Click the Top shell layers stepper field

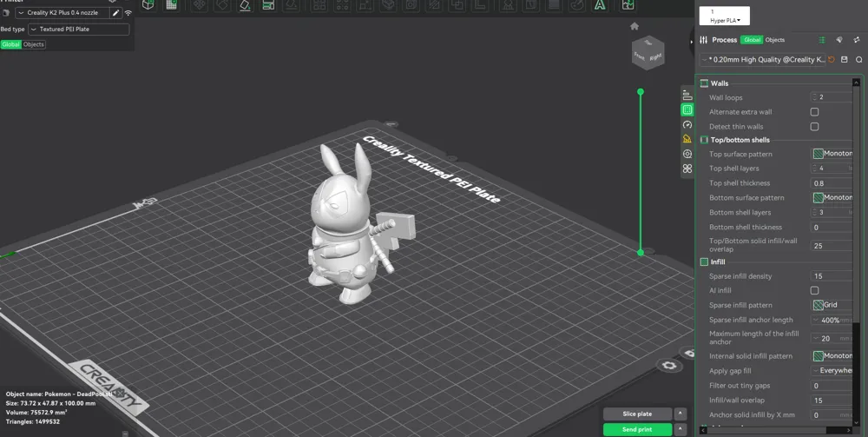tap(832, 168)
